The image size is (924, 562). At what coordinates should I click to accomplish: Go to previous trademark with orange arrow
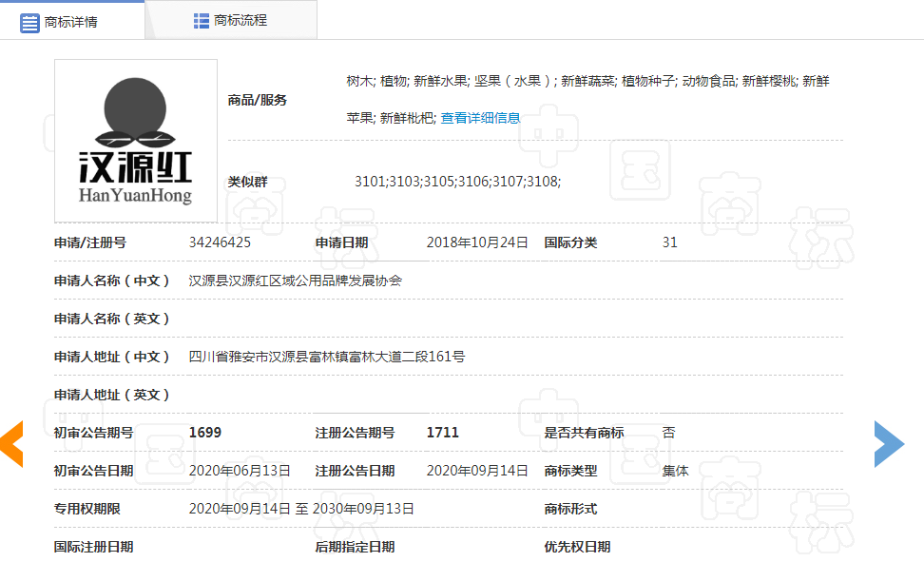(x=11, y=444)
